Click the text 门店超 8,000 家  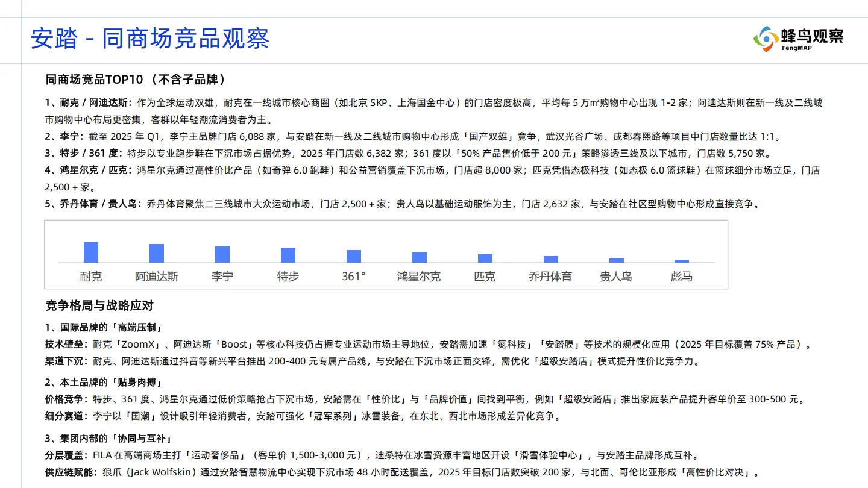[x=492, y=170]
